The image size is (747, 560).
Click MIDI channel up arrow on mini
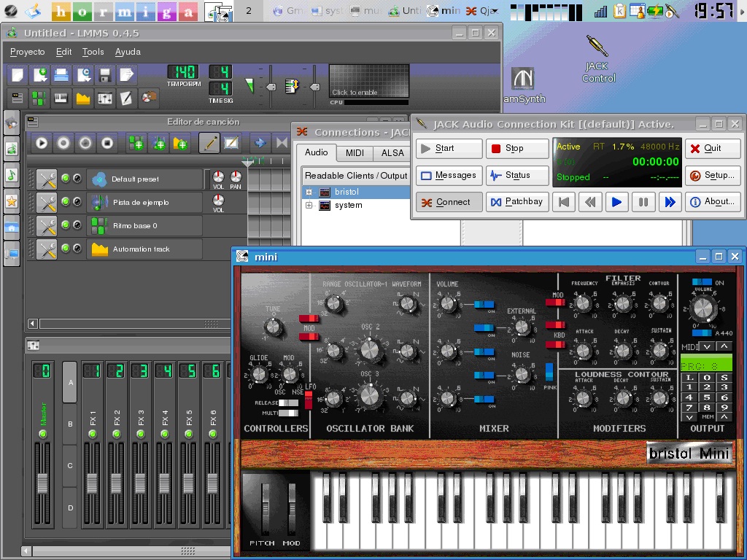[724, 346]
